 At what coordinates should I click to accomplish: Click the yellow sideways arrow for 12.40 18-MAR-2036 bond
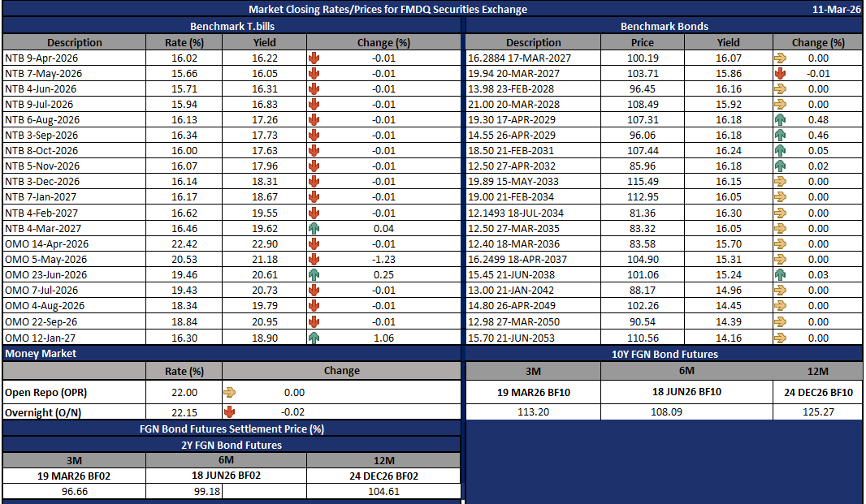pos(780,244)
